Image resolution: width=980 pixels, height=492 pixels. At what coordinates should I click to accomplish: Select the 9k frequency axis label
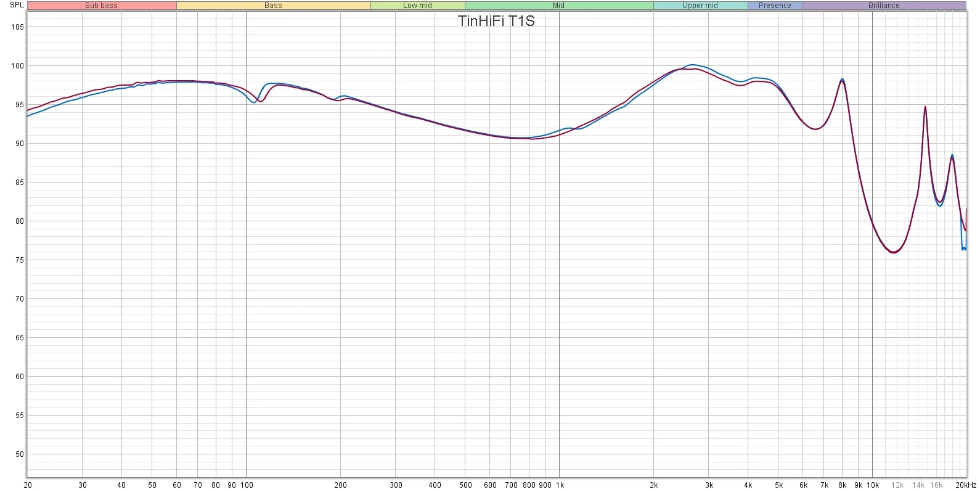coord(858,485)
